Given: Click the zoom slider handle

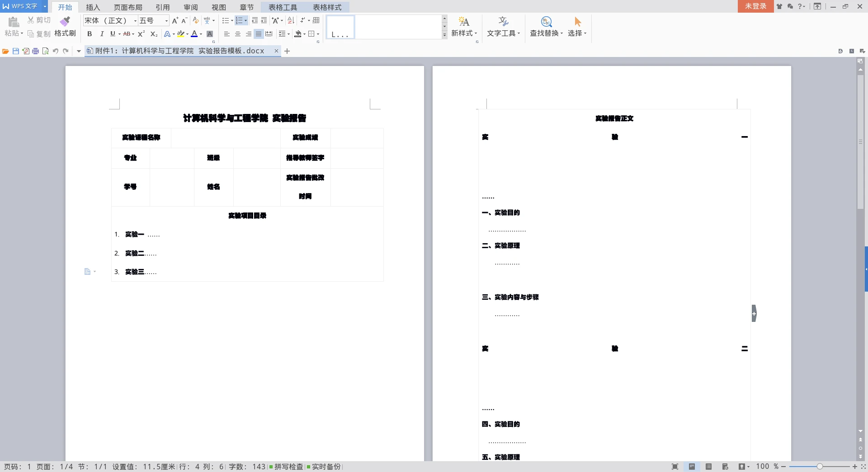Looking at the screenshot, I should pyautogui.click(x=819, y=467).
